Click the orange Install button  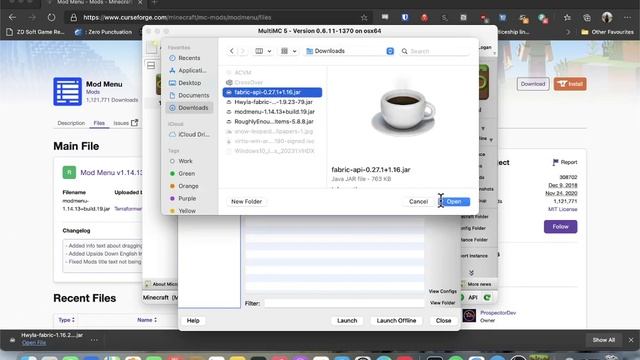point(570,84)
